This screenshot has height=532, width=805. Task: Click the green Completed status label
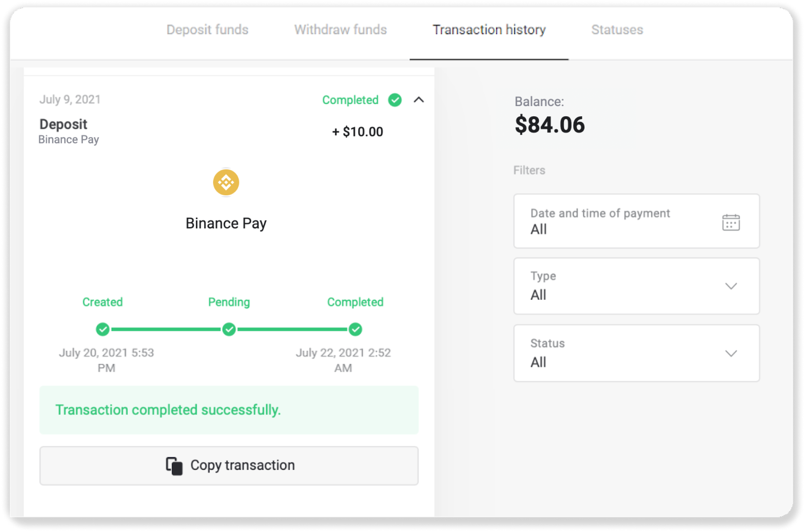350,100
